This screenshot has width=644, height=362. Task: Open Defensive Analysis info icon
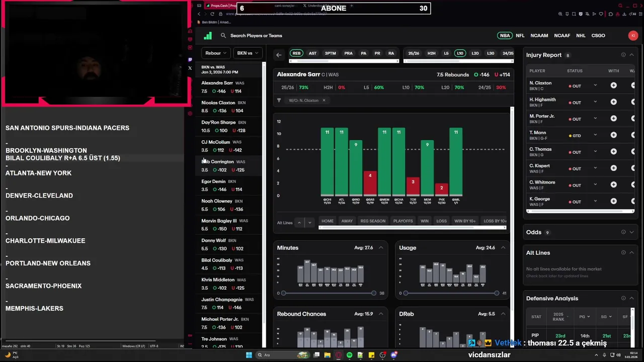point(623,298)
